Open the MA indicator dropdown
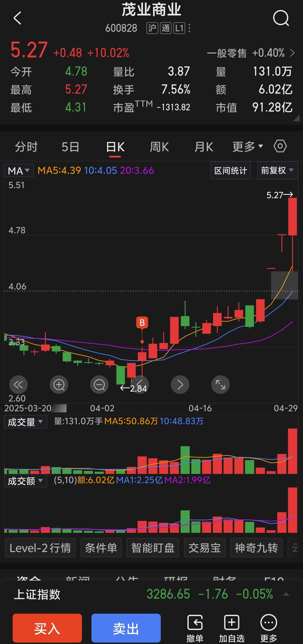Image resolution: width=303 pixels, height=644 pixels. [19, 170]
